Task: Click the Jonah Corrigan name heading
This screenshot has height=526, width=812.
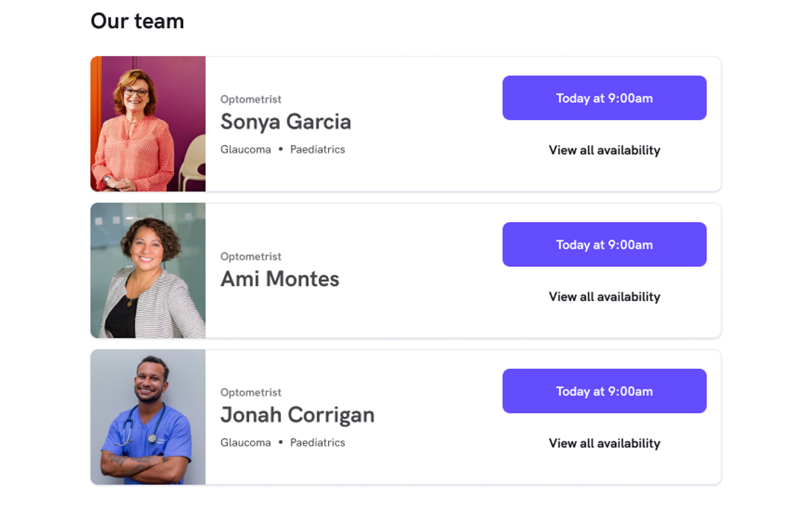Action: (x=297, y=415)
